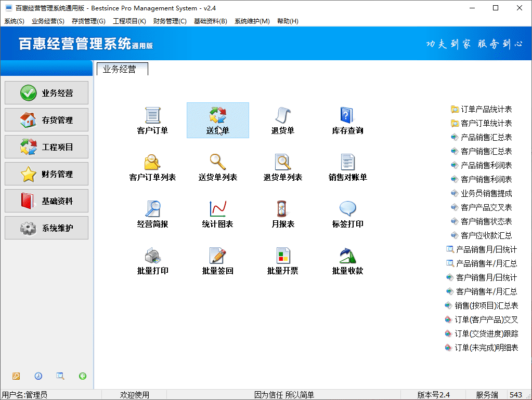Click the clock icon at sidebar bottom
532x400 pixels.
[38, 376]
